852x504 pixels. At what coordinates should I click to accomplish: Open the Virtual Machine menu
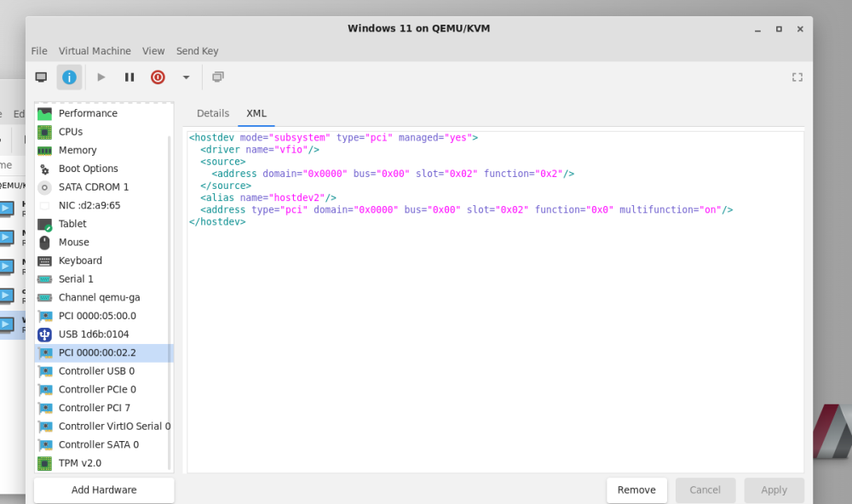[x=95, y=51]
